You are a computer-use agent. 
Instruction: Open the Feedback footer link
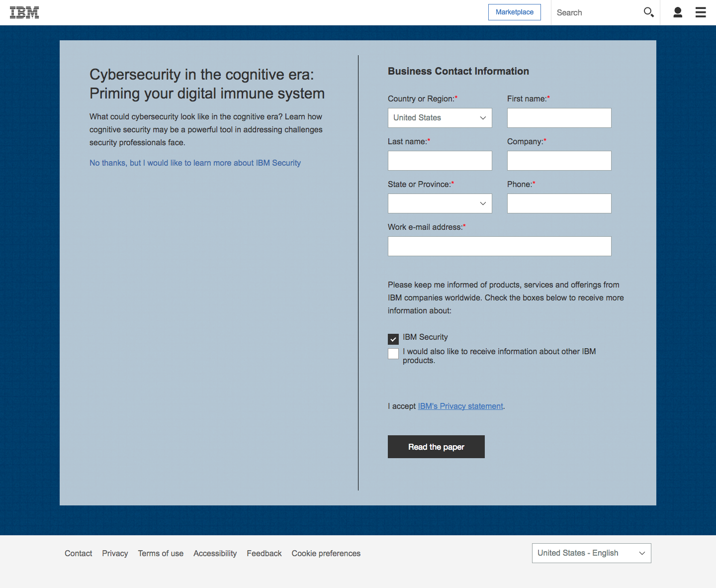[264, 553]
